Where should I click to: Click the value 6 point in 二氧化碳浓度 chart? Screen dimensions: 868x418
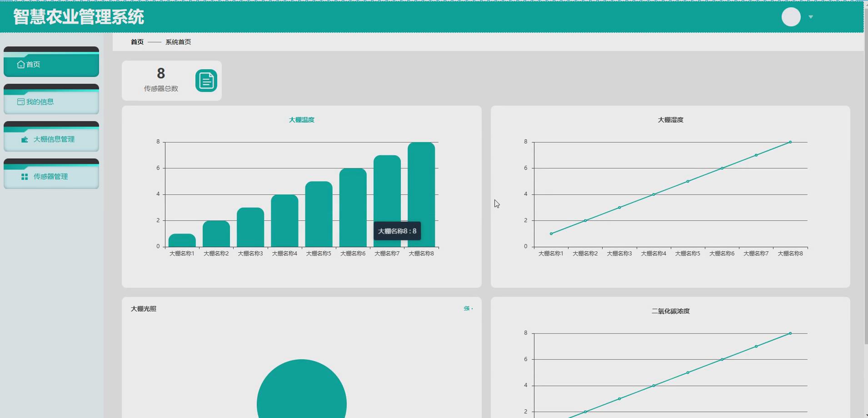[x=722, y=359]
